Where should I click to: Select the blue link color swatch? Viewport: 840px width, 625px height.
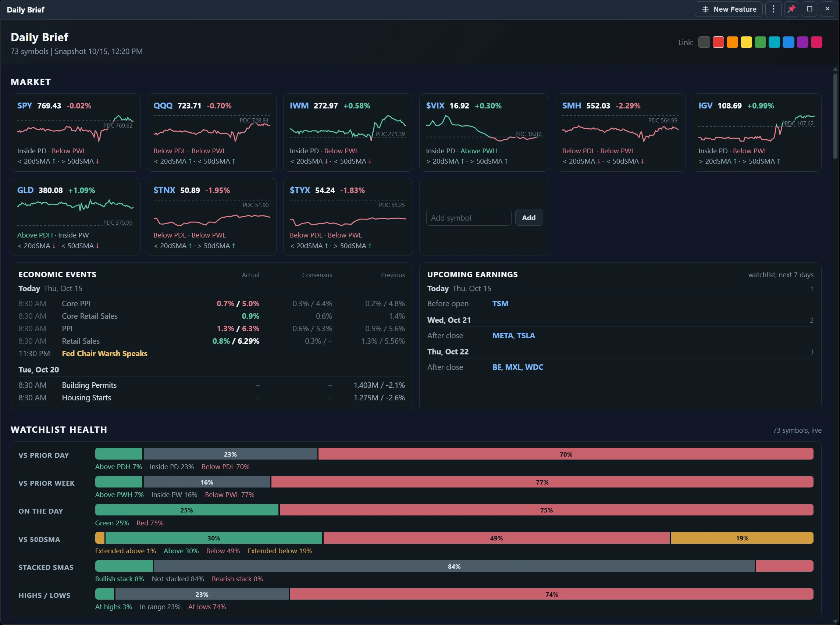tap(788, 42)
